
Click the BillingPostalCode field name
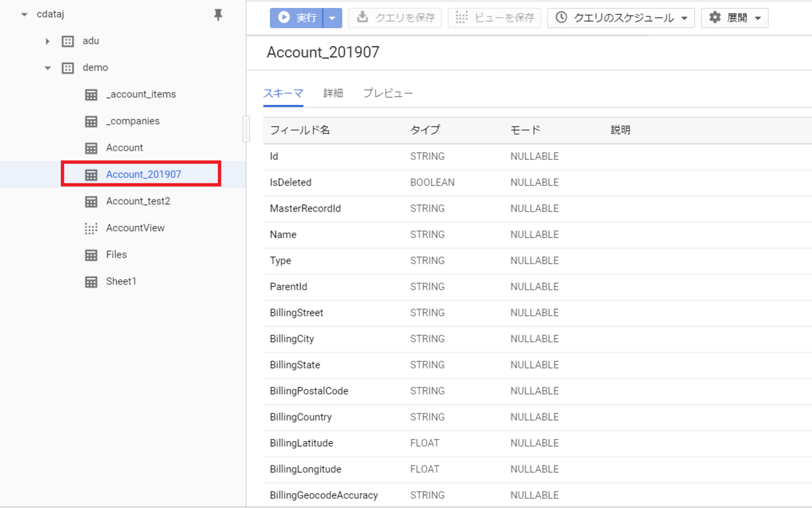[x=309, y=391]
